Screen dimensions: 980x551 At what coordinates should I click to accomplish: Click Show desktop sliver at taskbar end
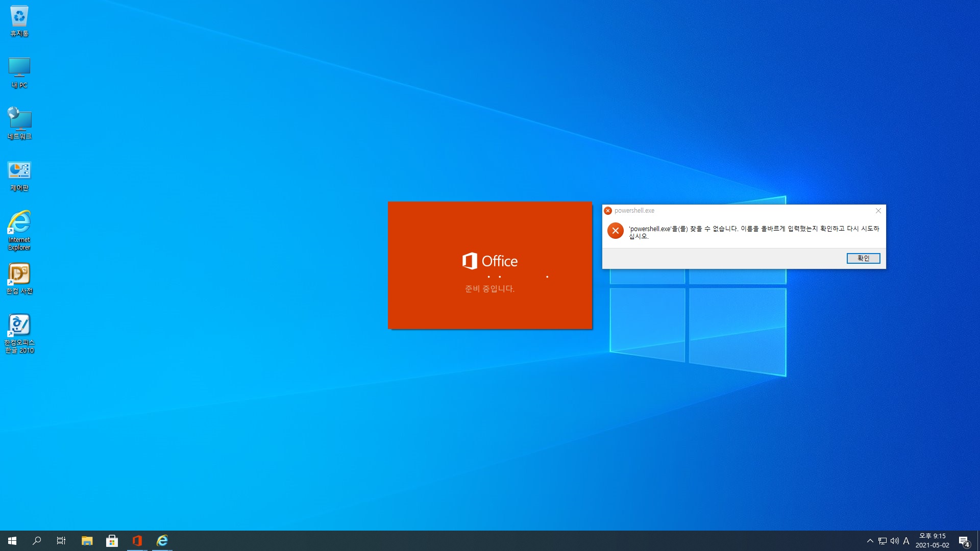[978, 541]
